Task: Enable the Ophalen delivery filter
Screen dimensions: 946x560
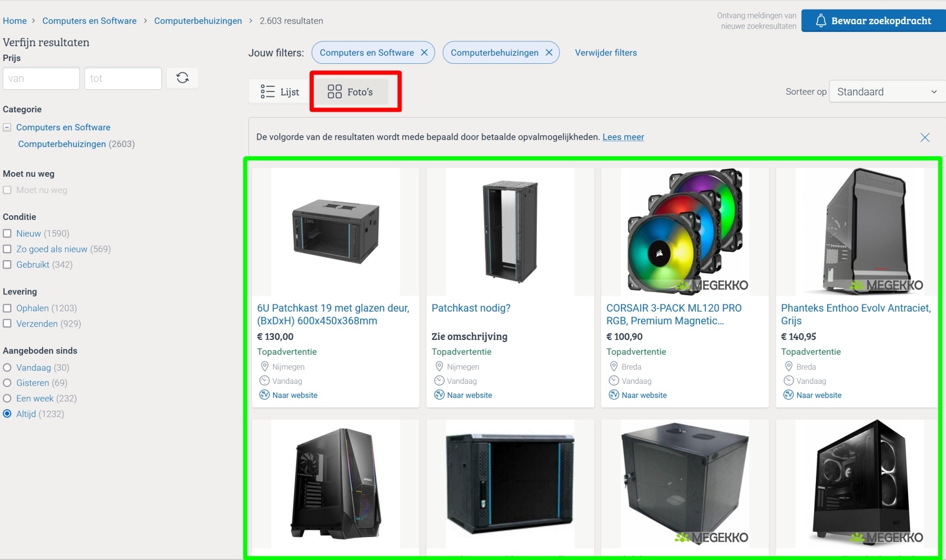Action: tap(7, 308)
